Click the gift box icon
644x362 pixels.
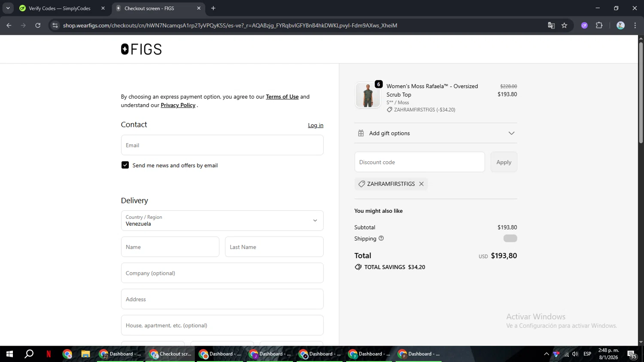[361, 133]
